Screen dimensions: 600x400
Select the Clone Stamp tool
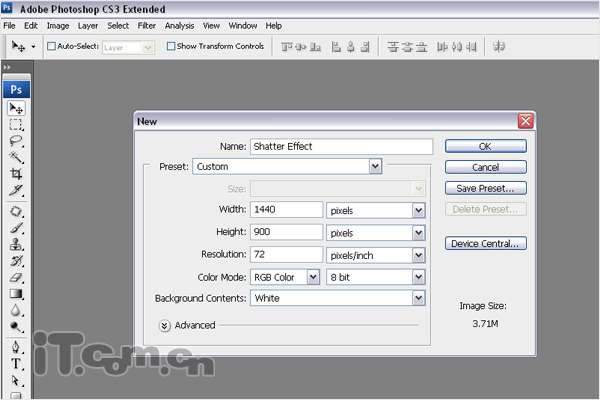point(16,244)
